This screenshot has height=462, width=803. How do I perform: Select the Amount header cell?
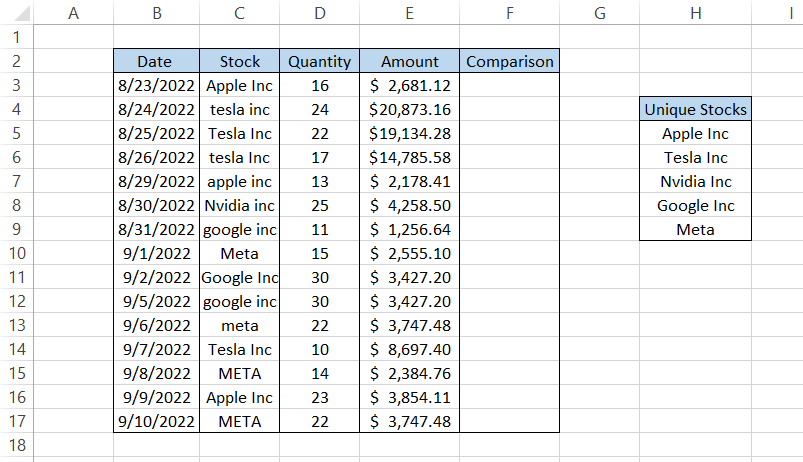(409, 61)
